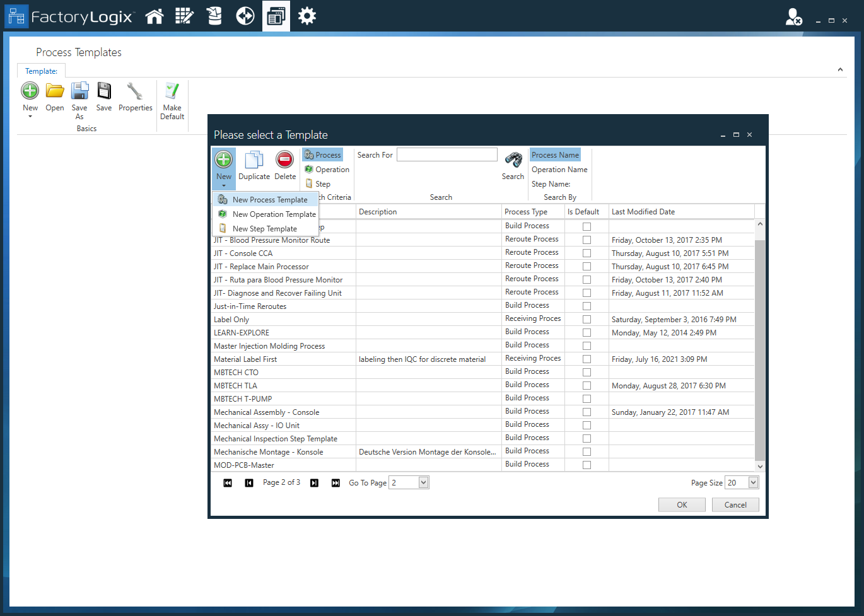Click the settings gear in the top navigation
This screenshot has height=616, width=864.
307,16
